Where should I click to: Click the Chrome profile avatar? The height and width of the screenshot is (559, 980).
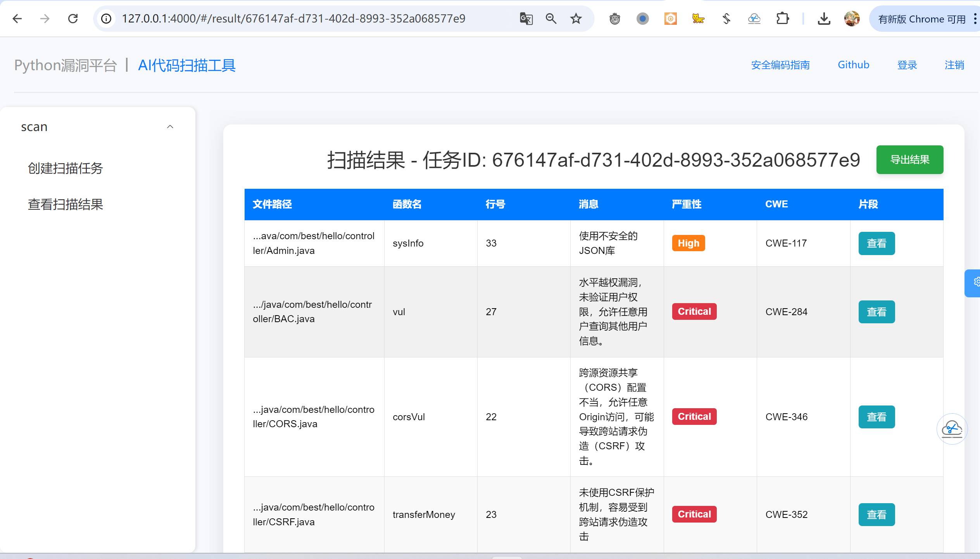(x=852, y=19)
